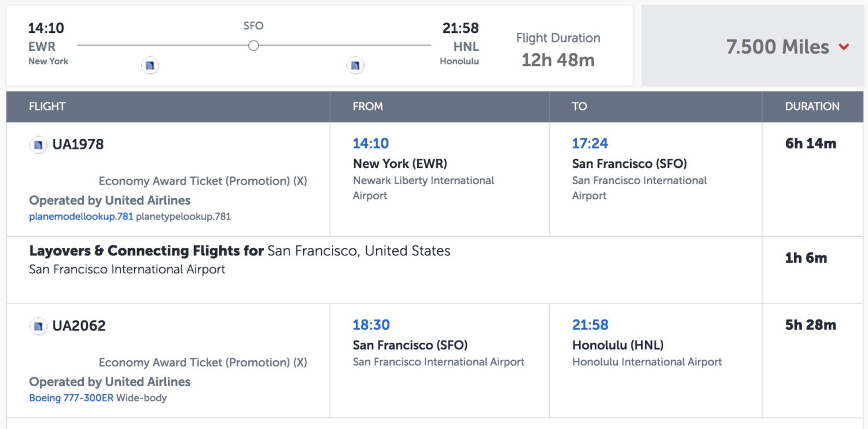Select the UA1978 flight number
868x429 pixels.
point(78,145)
